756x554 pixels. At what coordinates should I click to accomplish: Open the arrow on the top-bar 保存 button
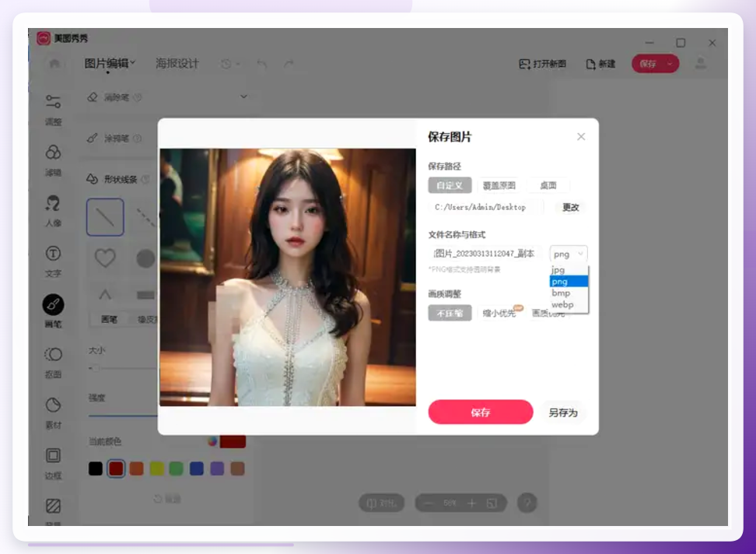(670, 64)
